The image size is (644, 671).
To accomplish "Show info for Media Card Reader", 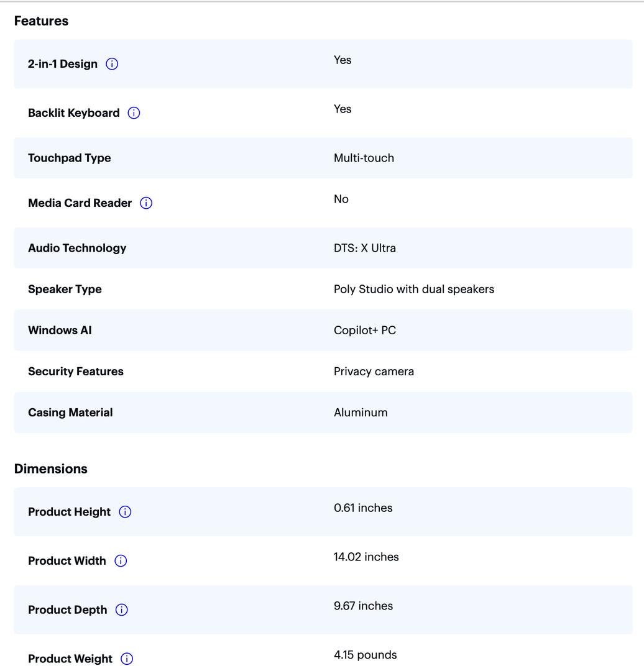I will tap(146, 203).
